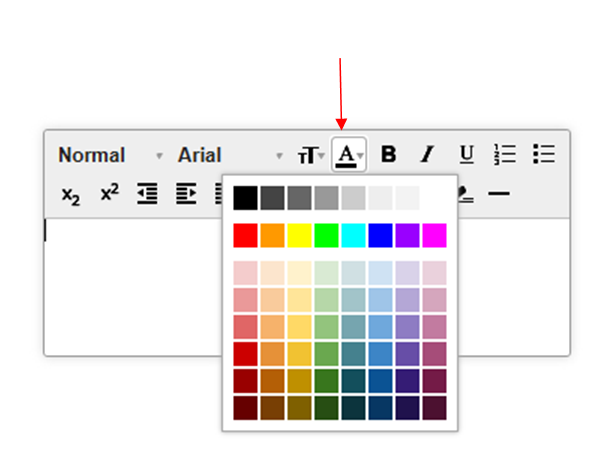Image resolution: width=616 pixels, height=471 pixels.
Task: Decrease paragraph indent
Action: click(147, 194)
